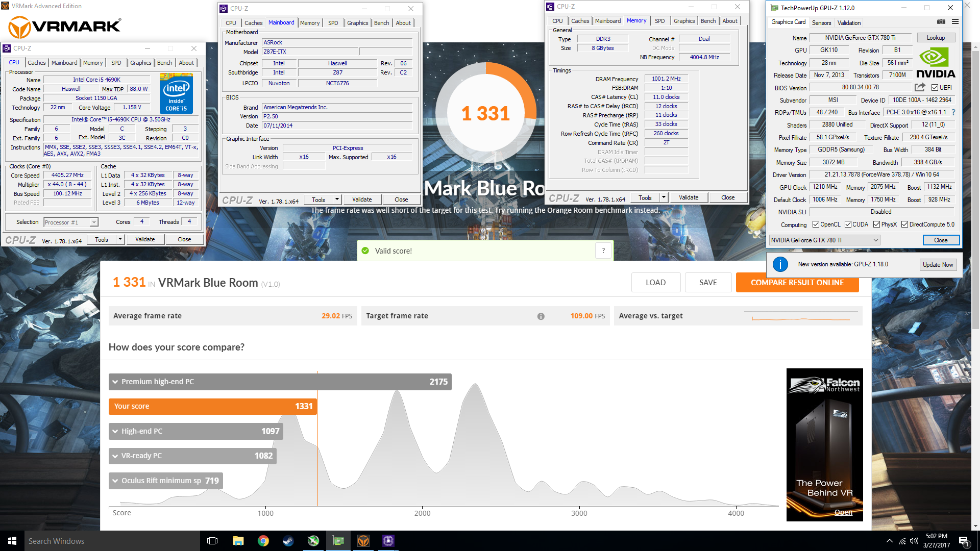Click the Open link in Falcon ad

click(x=843, y=512)
